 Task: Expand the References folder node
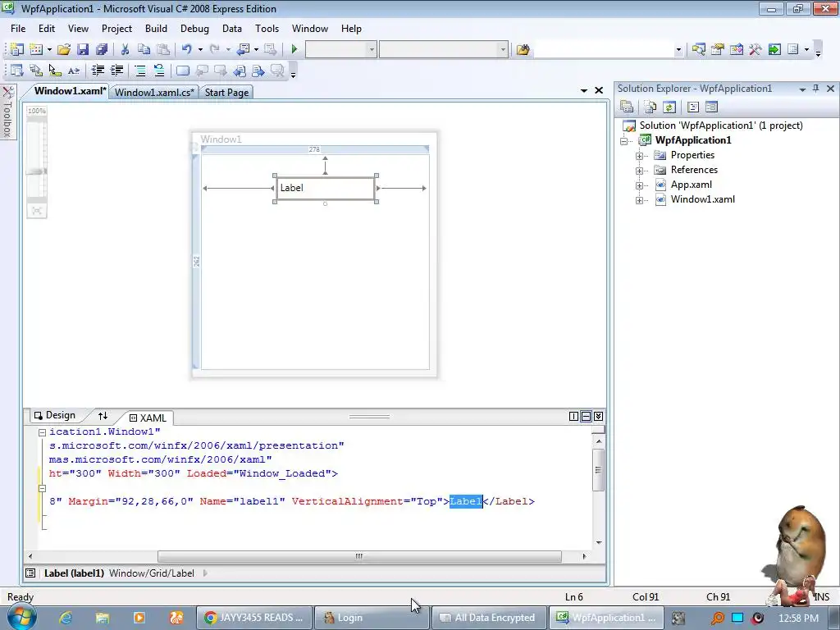click(x=639, y=171)
